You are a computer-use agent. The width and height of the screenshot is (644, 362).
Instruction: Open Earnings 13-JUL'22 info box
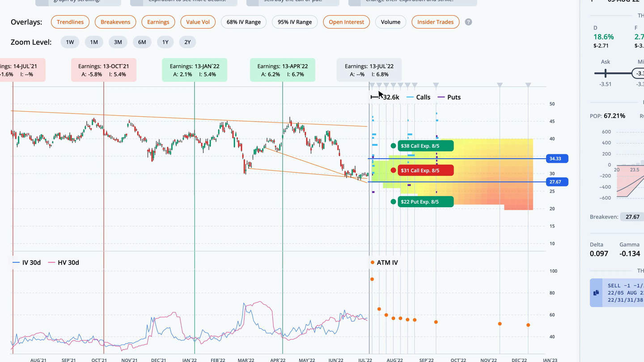tap(369, 70)
